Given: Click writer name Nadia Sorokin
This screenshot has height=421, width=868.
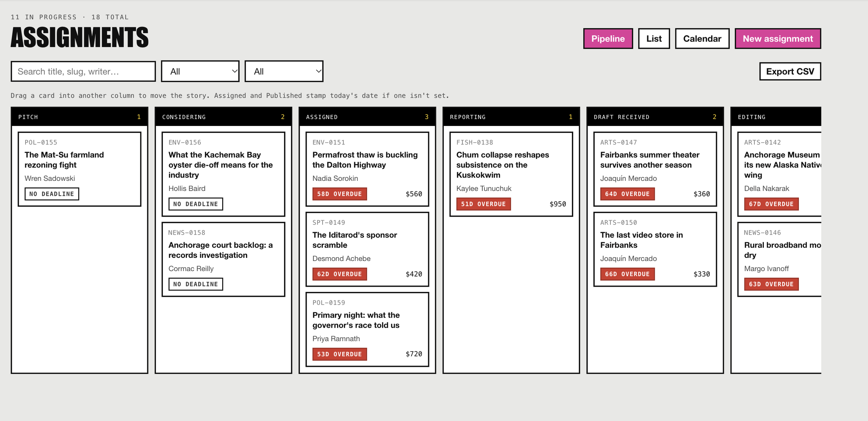Looking at the screenshot, I should [335, 178].
